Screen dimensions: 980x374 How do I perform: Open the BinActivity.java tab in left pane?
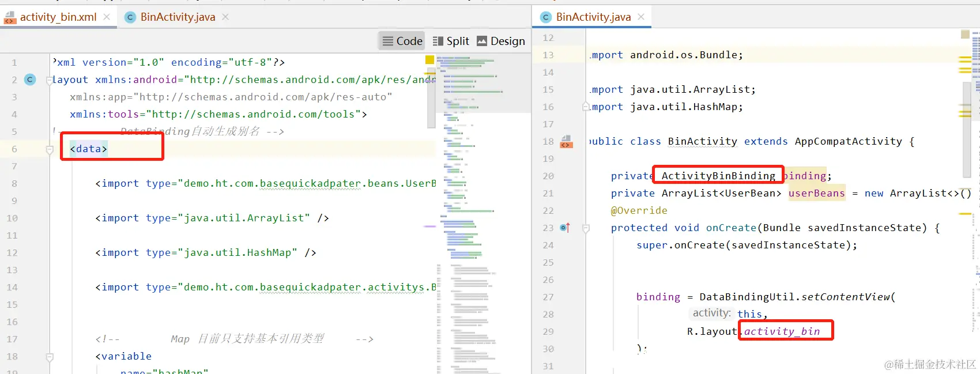(178, 17)
